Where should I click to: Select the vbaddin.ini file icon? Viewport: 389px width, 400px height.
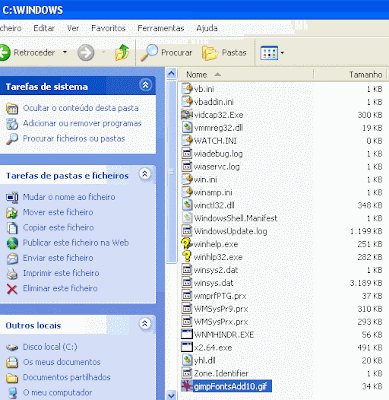187,102
